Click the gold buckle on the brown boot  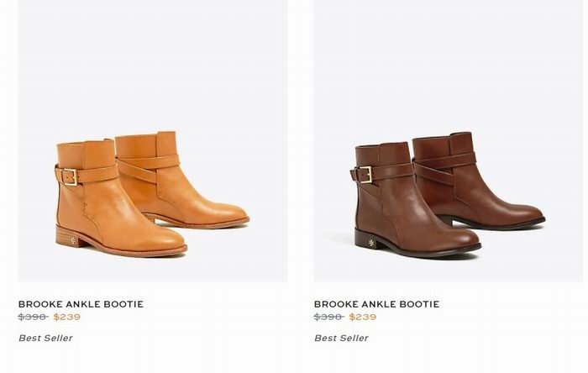tap(364, 174)
